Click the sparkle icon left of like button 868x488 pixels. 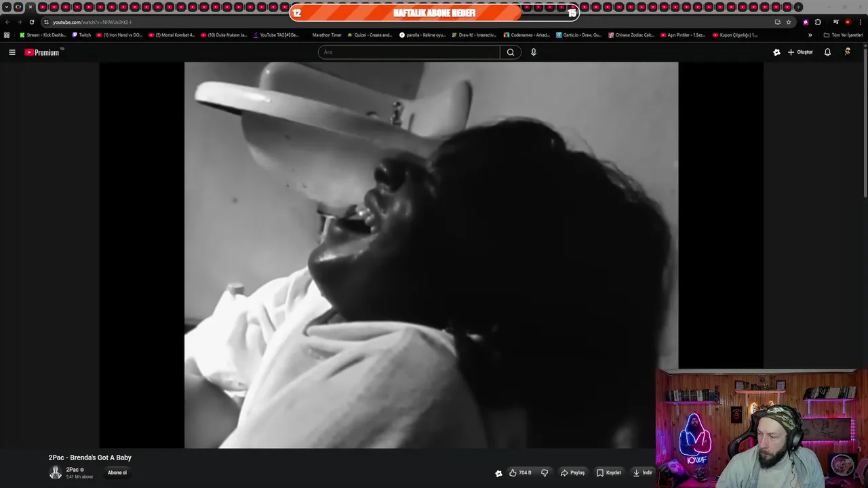pos(498,473)
